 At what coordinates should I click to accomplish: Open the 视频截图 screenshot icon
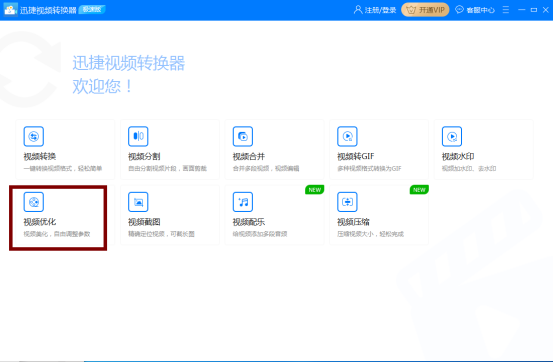[x=138, y=202]
